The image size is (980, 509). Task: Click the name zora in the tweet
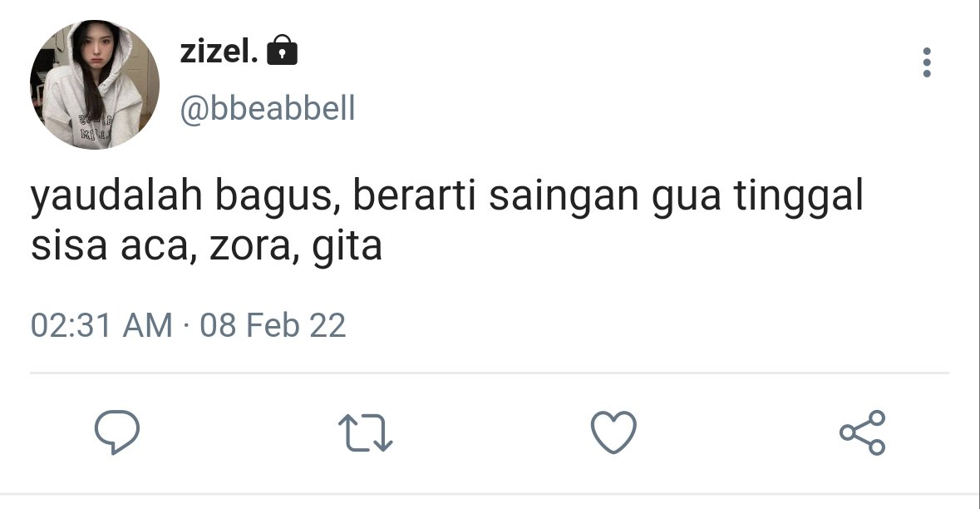pyautogui.click(x=250, y=248)
